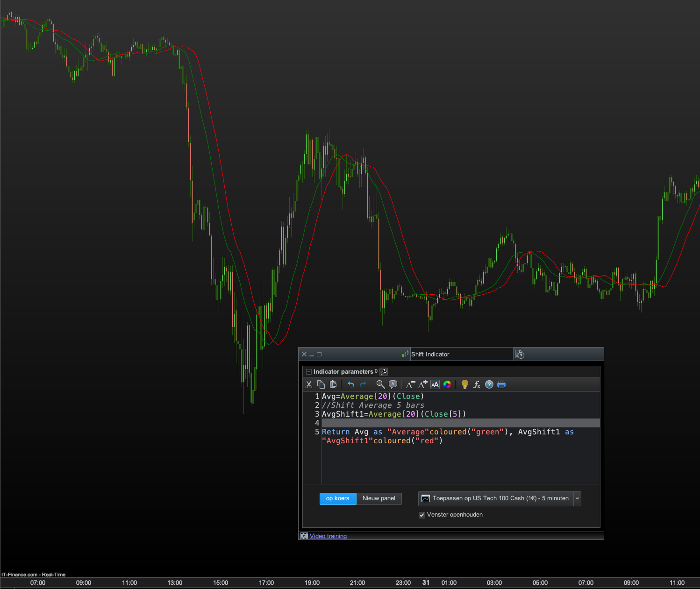This screenshot has width=700, height=589.
Task: Increase the editor font size
Action: (423, 384)
